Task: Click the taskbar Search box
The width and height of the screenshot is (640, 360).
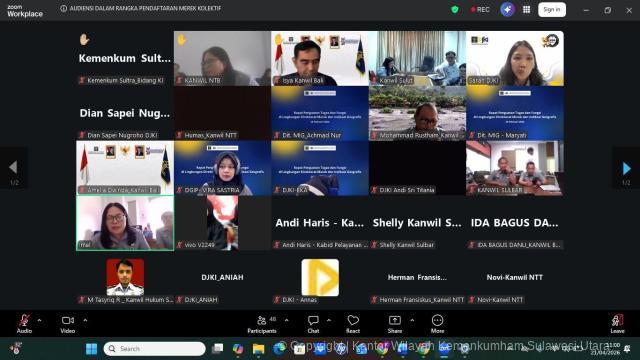Action: point(155,349)
